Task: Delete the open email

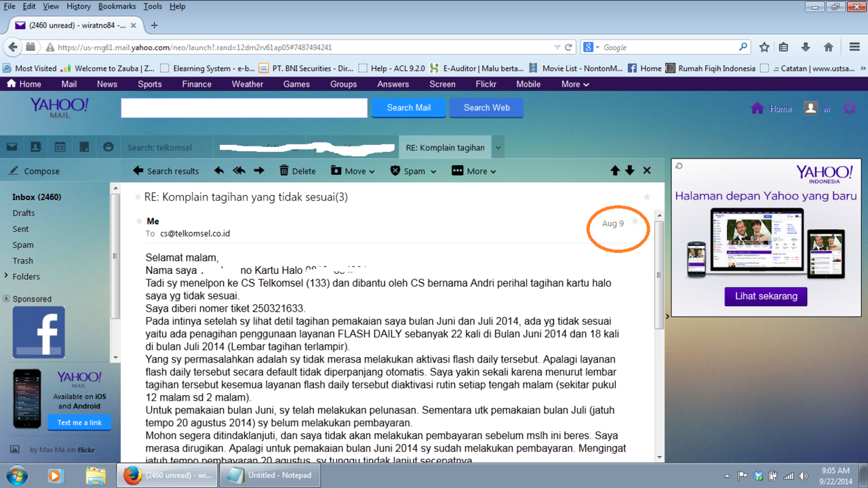Action: 297,171
